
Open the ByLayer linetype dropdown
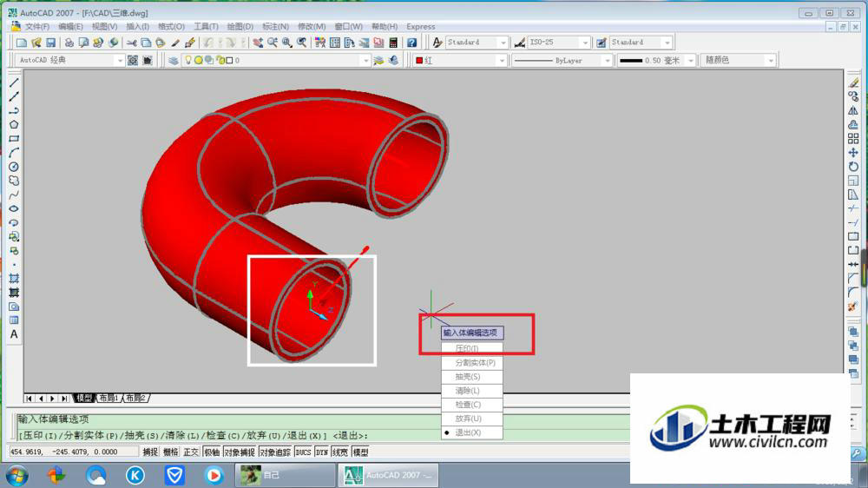click(x=608, y=61)
